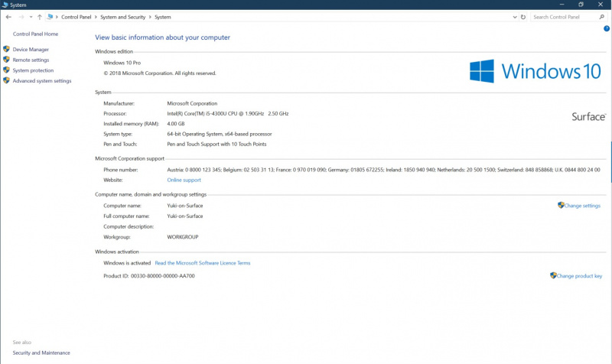Open Device Manager link
The height and width of the screenshot is (364, 612).
pyautogui.click(x=31, y=50)
